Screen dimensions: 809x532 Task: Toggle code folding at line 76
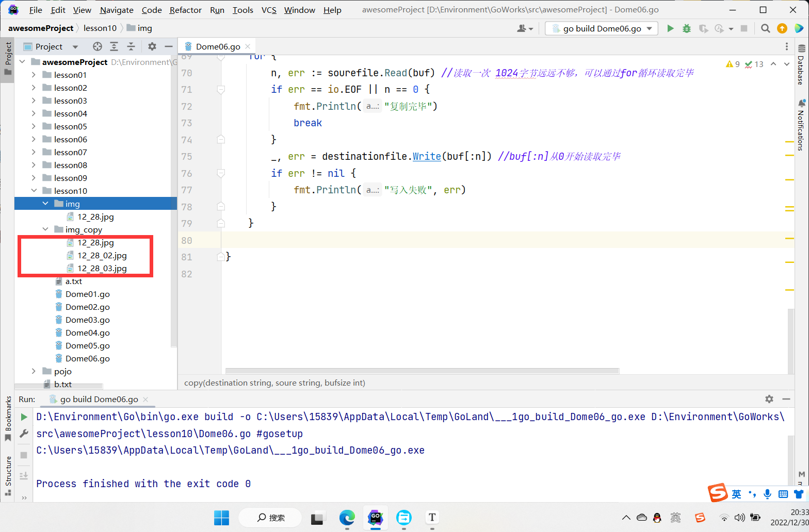pos(221,173)
